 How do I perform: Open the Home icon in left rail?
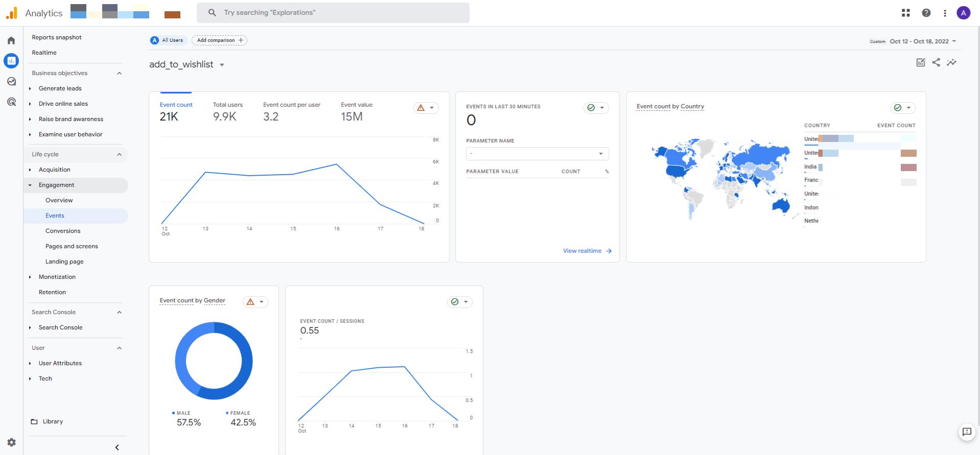click(x=11, y=40)
